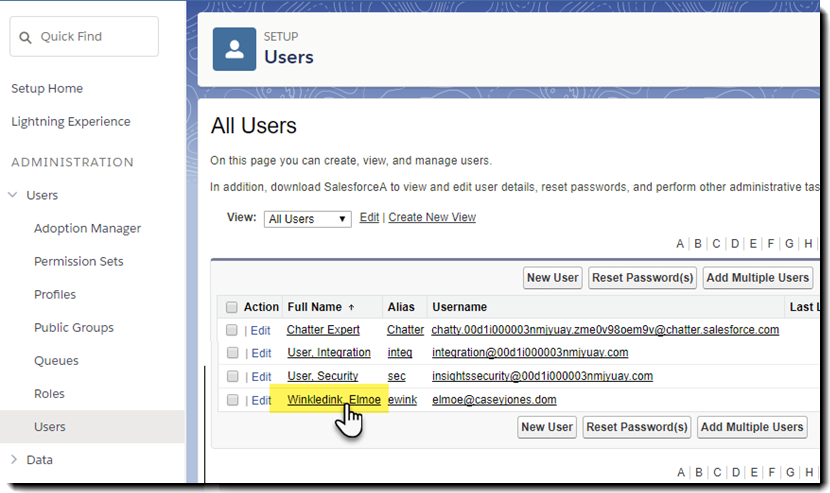
Task: Open Permission Sets in the sidebar
Action: (79, 261)
